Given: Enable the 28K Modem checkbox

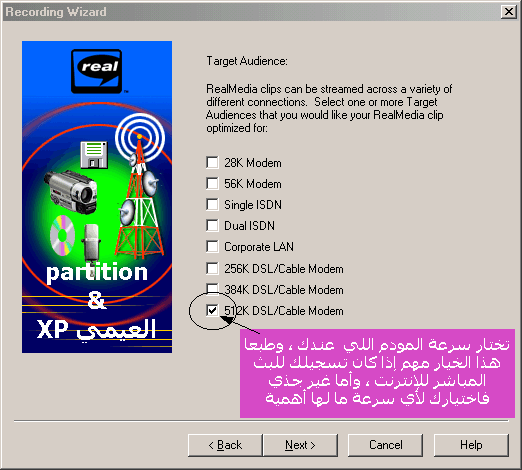Looking at the screenshot, I should pyautogui.click(x=212, y=163).
